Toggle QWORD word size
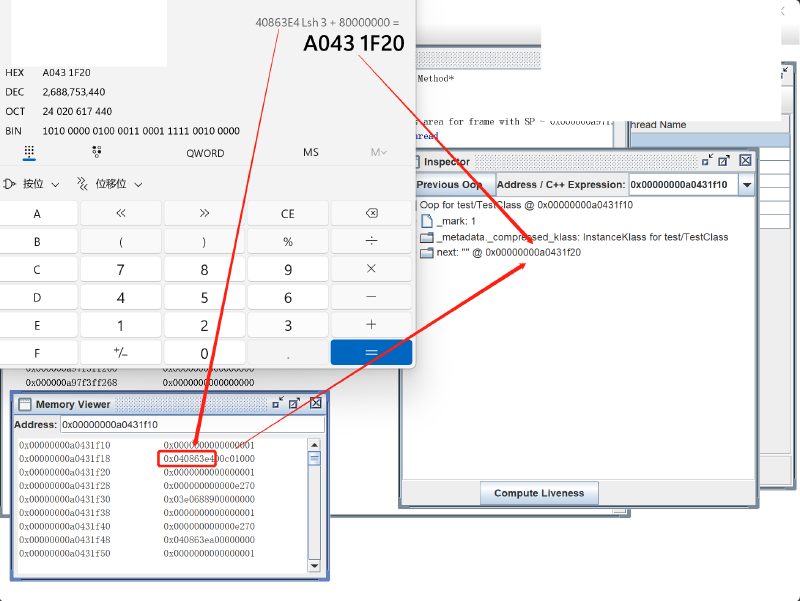 tap(205, 153)
